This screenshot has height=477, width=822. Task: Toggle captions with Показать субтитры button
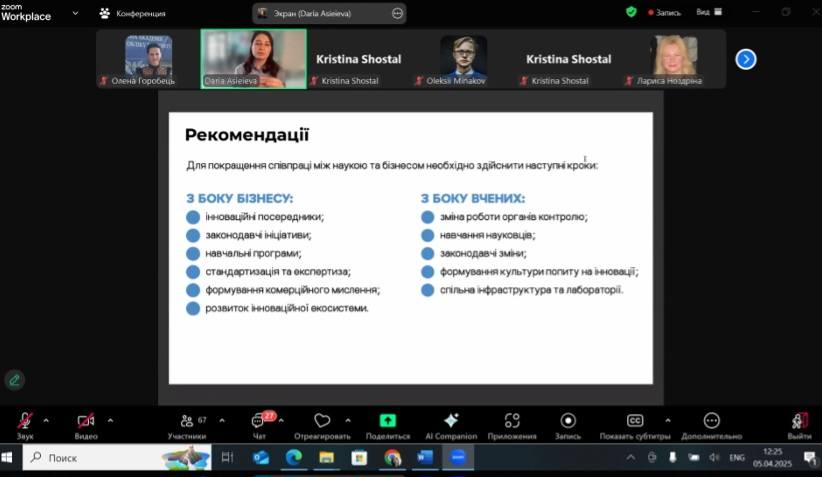[634, 421]
